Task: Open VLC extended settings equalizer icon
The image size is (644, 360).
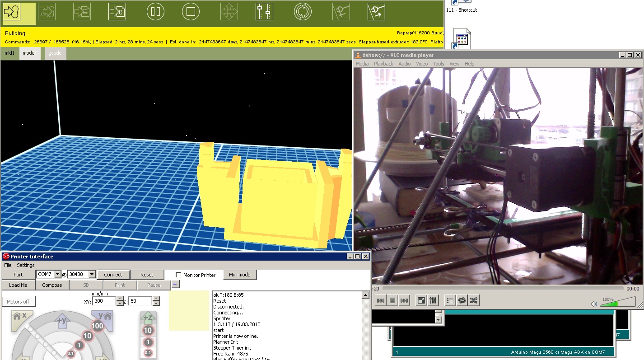Action: (433, 300)
